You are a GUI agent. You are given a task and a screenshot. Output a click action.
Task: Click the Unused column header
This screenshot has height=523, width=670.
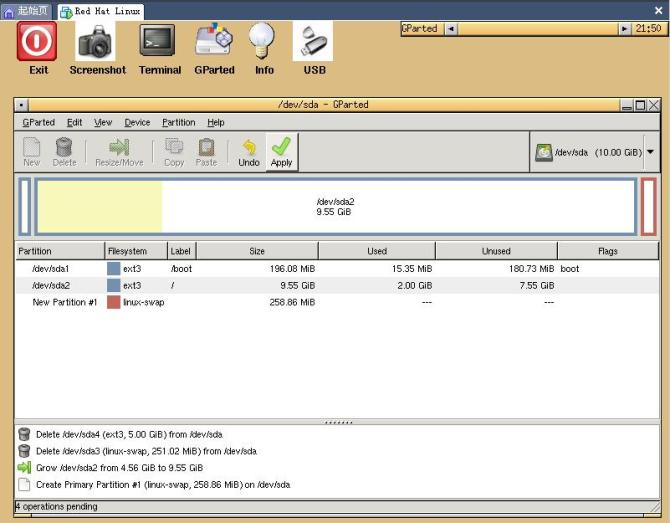(497, 251)
